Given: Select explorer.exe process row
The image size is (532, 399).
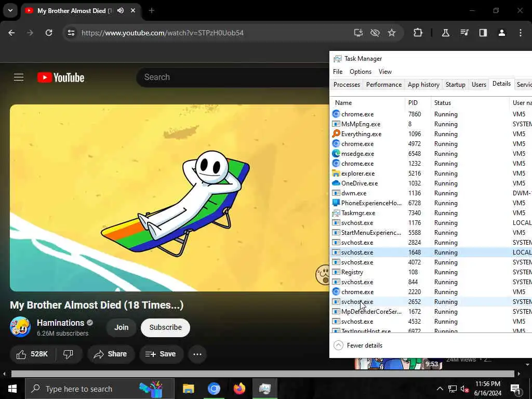Looking at the screenshot, I should [x=431, y=174].
